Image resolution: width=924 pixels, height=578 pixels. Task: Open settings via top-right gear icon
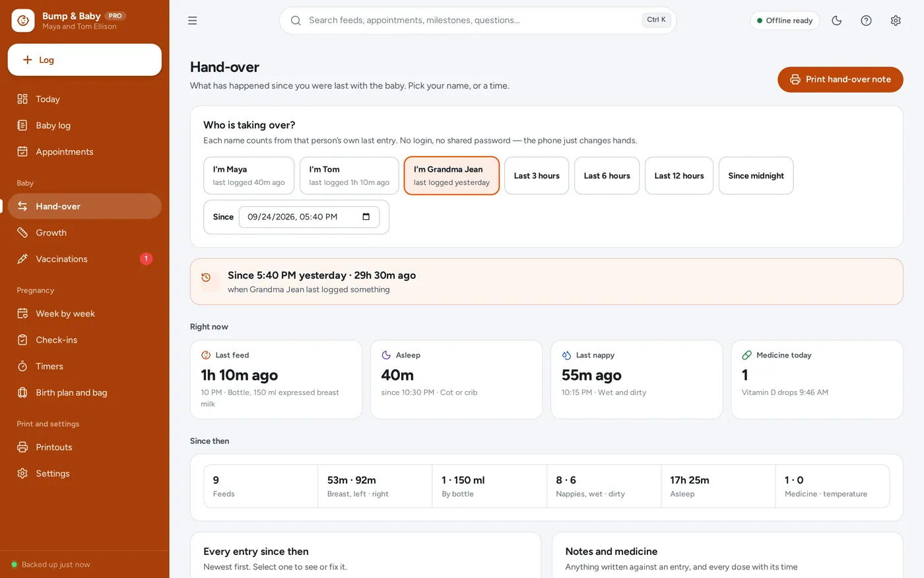point(896,20)
